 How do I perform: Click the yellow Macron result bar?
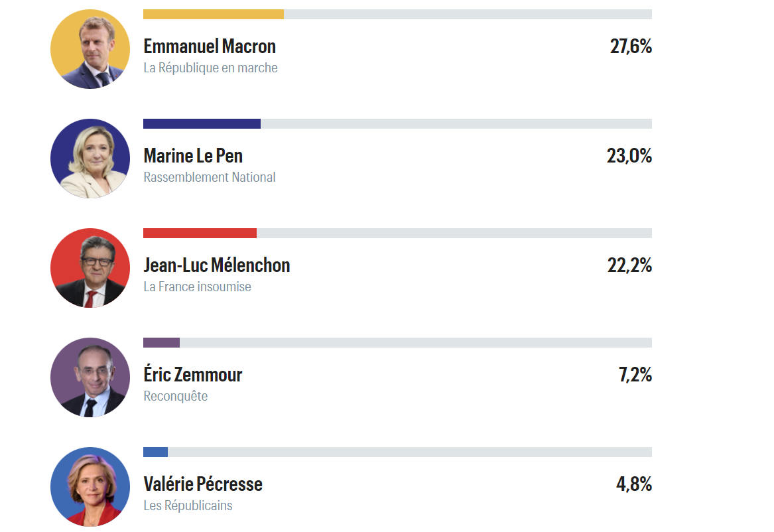pyautogui.click(x=214, y=15)
